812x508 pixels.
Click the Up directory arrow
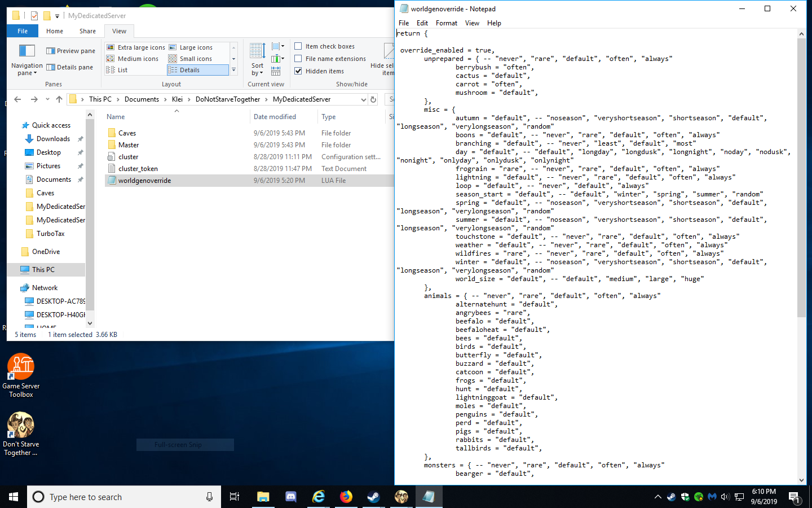pos(59,99)
